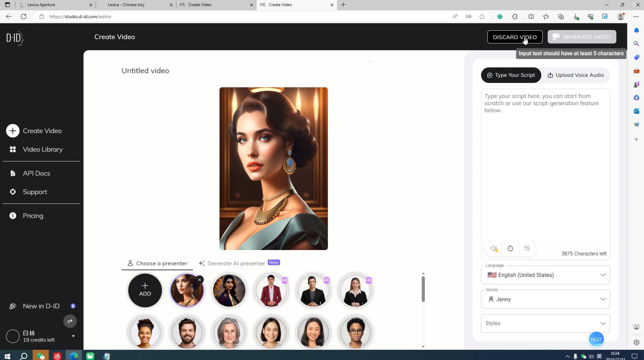Expand the Styles dropdown
Viewport: 644px width, 360px height.
pyautogui.click(x=545, y=323)
